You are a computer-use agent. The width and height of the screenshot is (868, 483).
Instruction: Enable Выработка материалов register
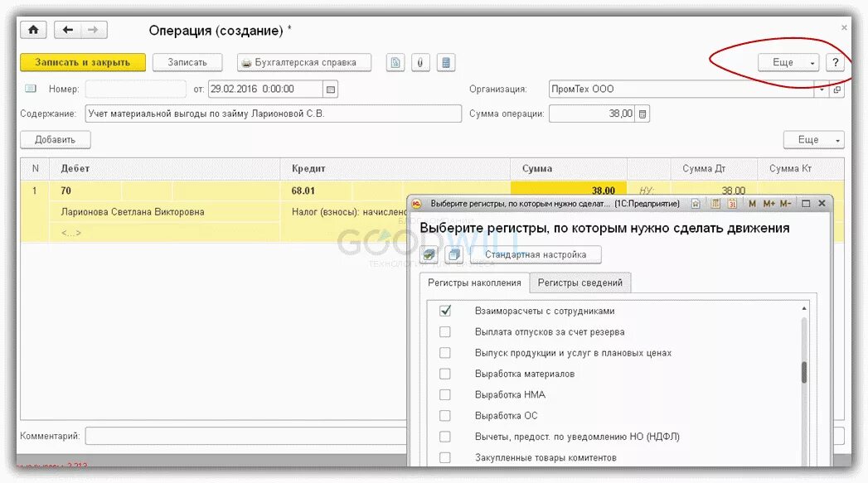coord(445,374)
